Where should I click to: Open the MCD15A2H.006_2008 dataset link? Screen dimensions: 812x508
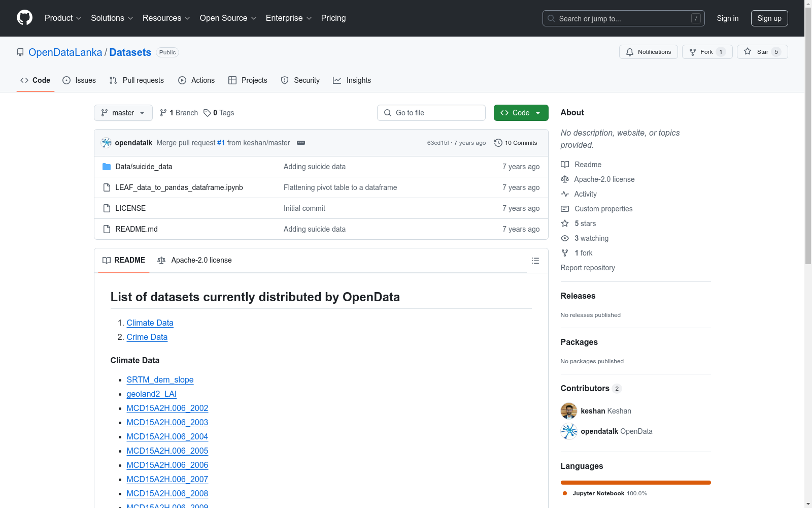coord(167,493)
